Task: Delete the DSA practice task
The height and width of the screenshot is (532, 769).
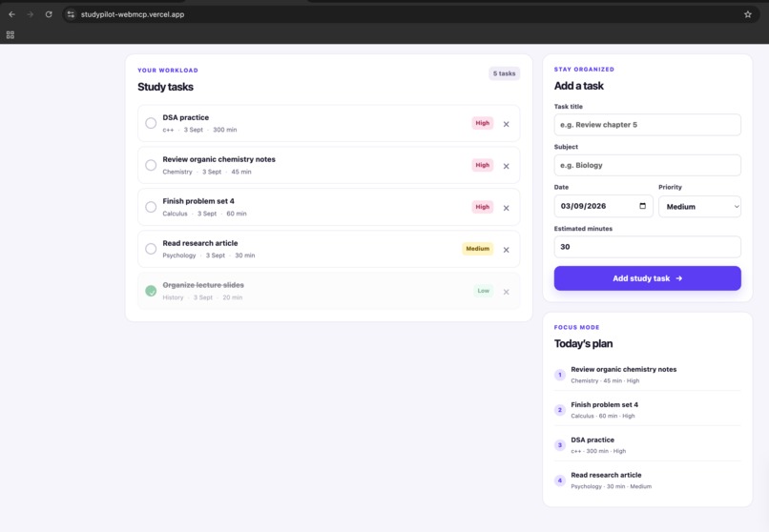Action: 506,124
